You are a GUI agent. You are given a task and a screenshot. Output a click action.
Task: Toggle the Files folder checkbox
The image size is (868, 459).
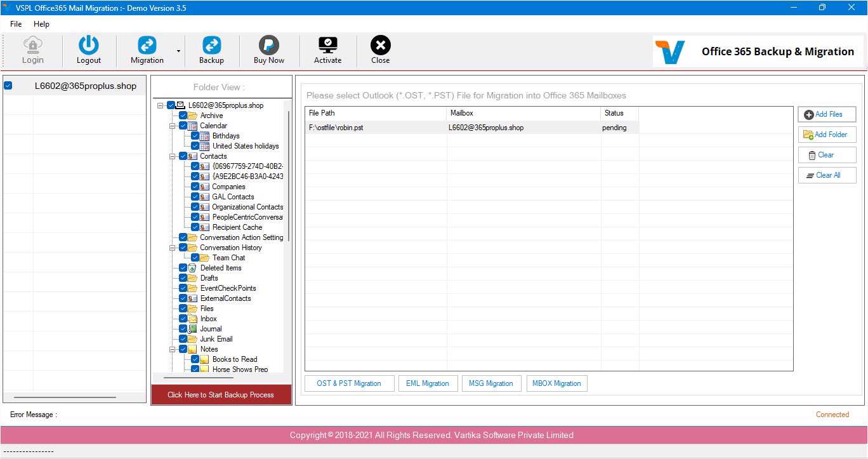pos(183,309)
